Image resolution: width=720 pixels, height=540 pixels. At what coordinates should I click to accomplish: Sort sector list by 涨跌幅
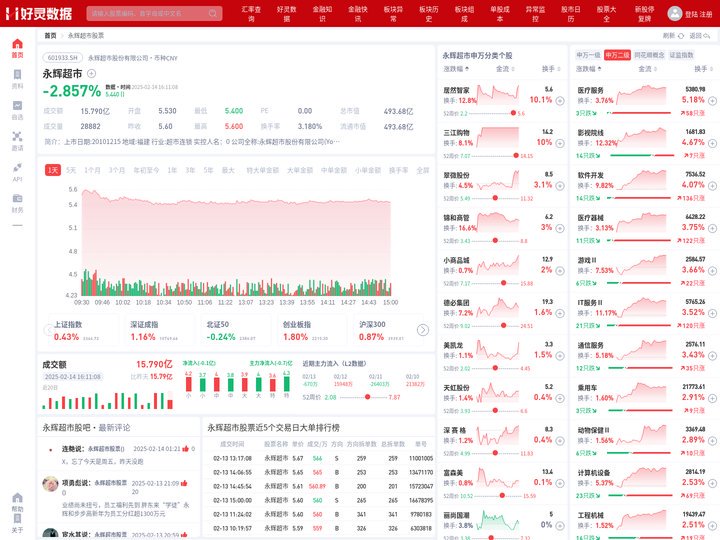point(588,69)
